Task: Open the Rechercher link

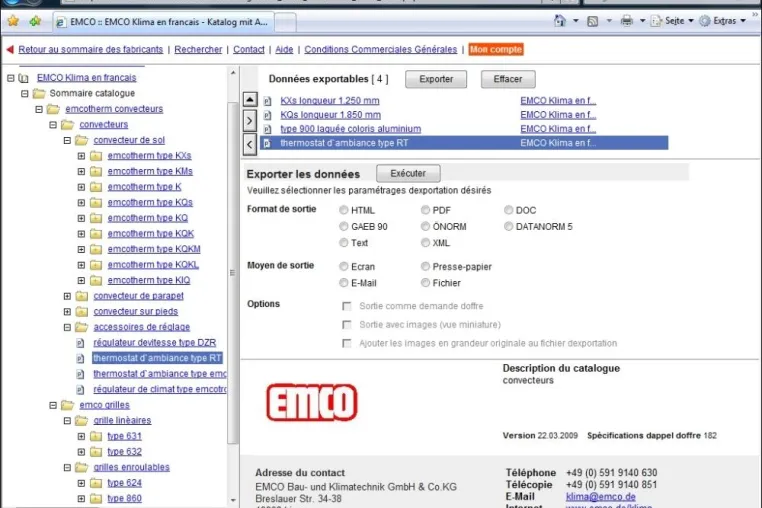Action: [x=198, y=49]
